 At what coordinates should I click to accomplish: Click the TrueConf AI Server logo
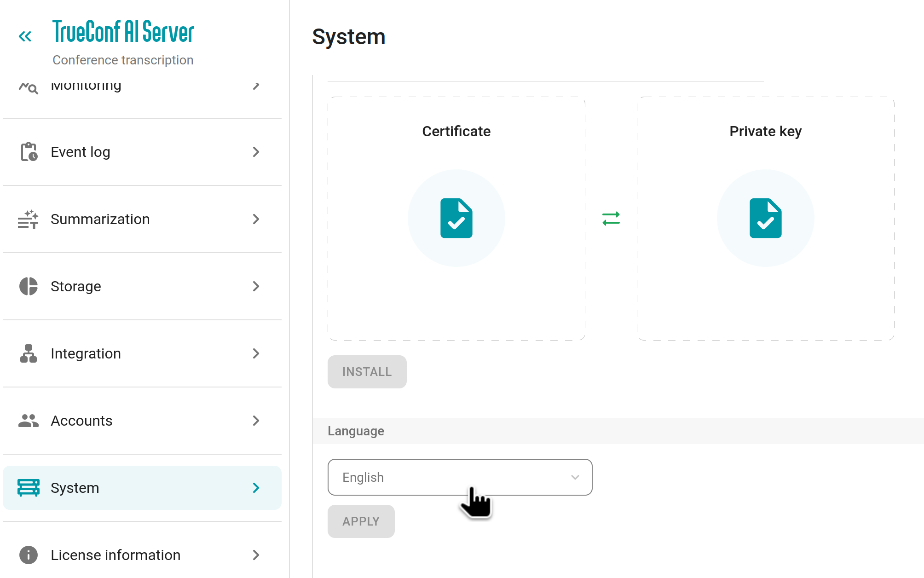pos(123,32)
